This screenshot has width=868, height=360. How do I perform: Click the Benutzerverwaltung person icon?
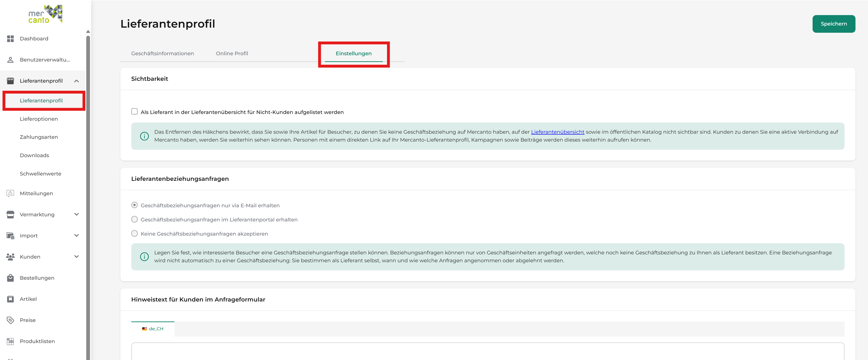[10, 60]
